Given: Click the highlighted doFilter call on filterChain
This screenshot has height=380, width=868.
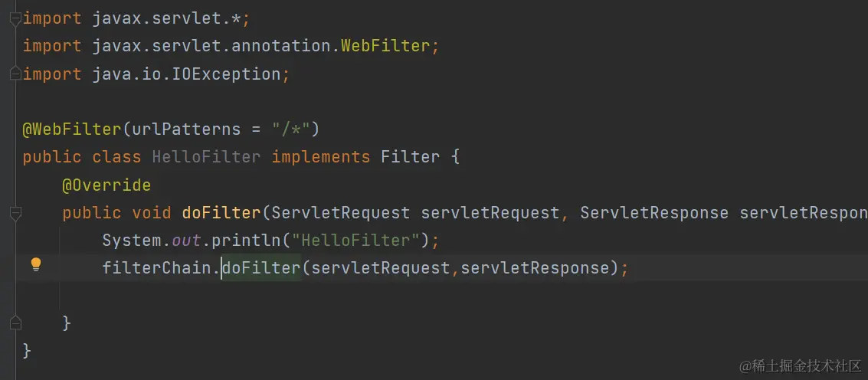Looking at the screenshot, I should pyautogui.click(x=260, y=268).
